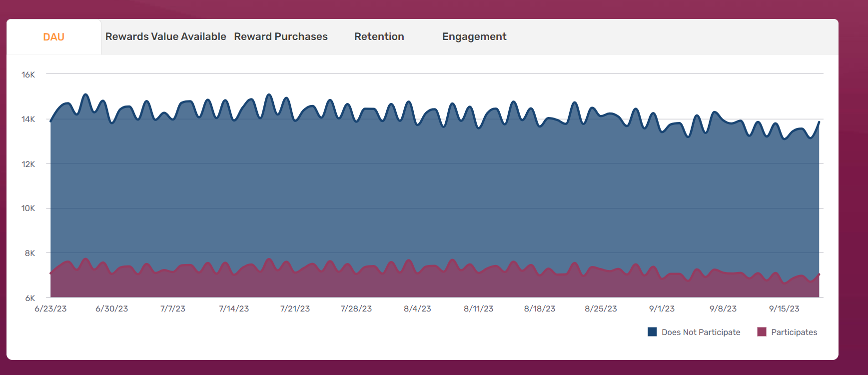
Task: Select the 10K y-axis value label
Action: 28,208
